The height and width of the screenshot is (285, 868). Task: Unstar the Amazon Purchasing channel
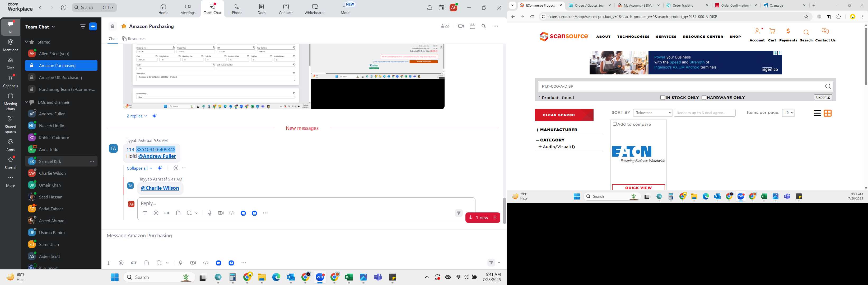pos(124,26)
